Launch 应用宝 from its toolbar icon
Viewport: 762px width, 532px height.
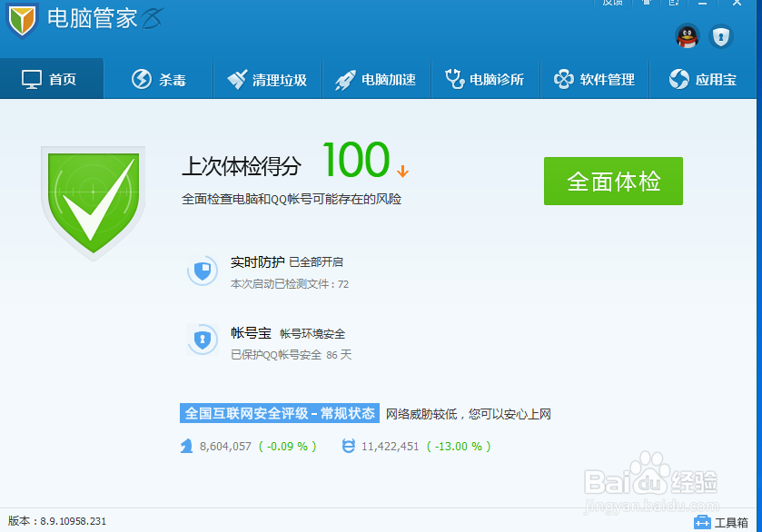(678, 79)
